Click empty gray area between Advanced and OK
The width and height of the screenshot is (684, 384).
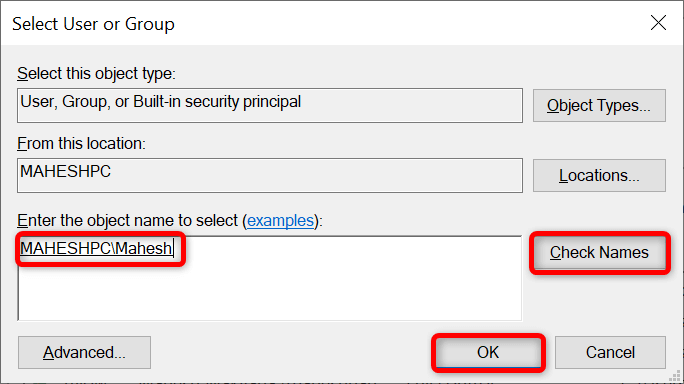[291, 352]
